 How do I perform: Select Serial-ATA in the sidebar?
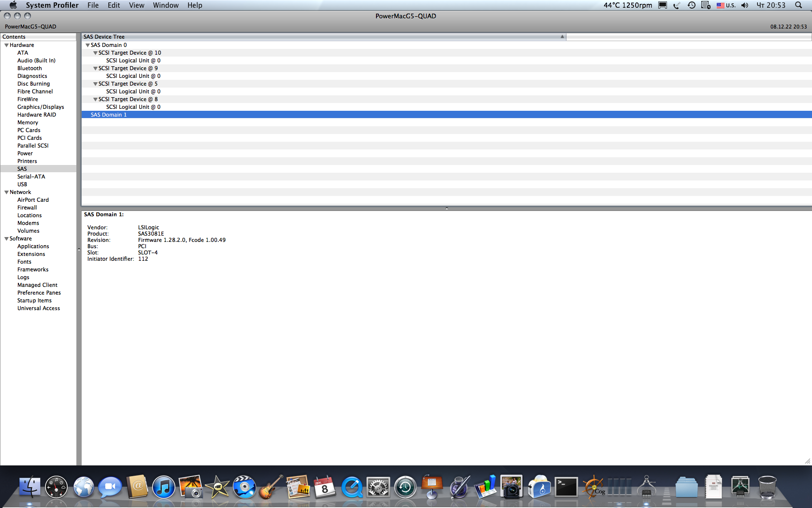click(31, 177)
